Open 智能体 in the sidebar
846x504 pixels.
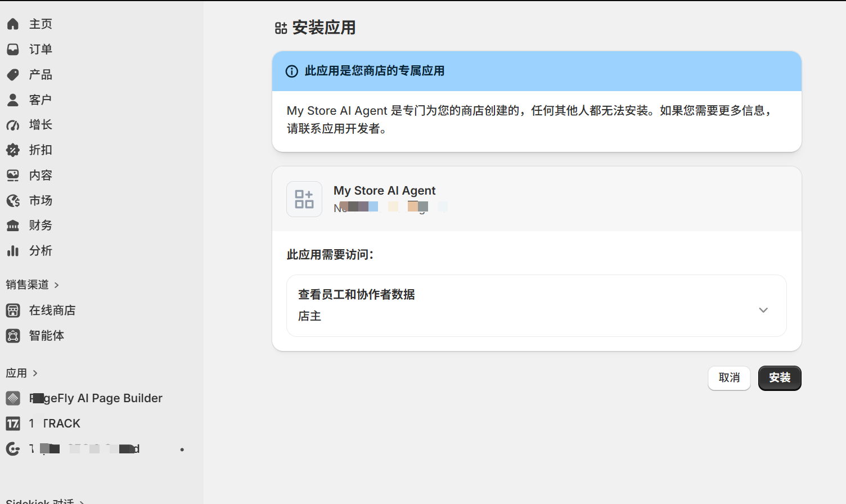pyautogui.click(x=46, y=335)
